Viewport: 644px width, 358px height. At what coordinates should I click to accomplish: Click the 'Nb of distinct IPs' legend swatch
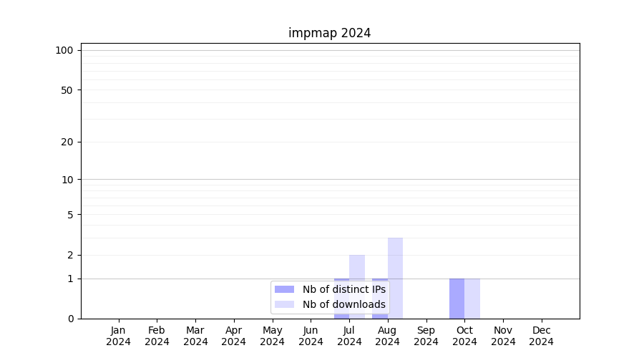click(284, 289)
